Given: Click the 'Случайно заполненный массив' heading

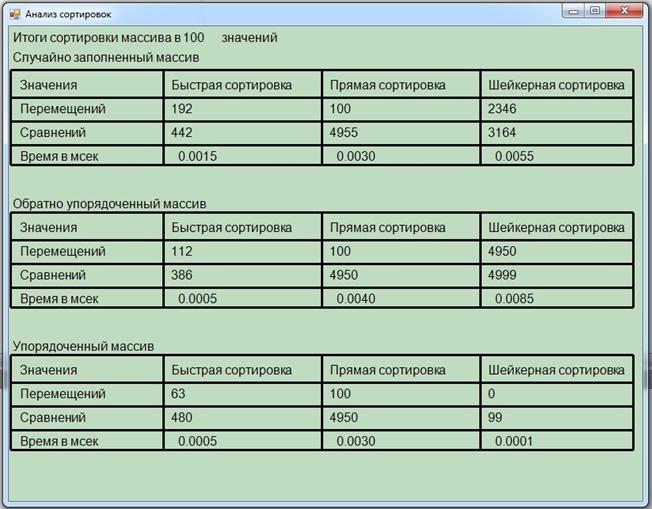Looking at the screenshot, I should point(106,57).
